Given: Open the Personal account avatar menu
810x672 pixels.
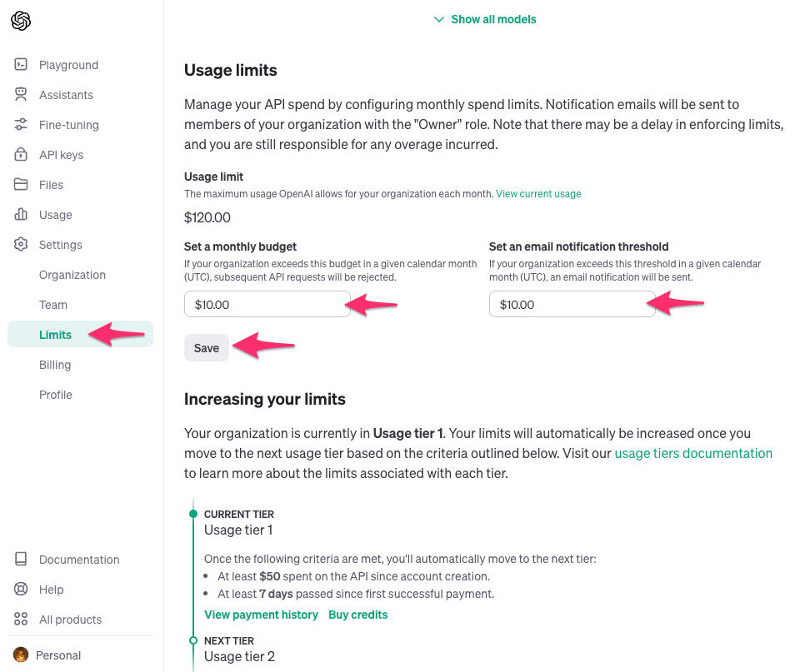Looking at the screenshot, I should pyautogui.click(x=22, y=655).
